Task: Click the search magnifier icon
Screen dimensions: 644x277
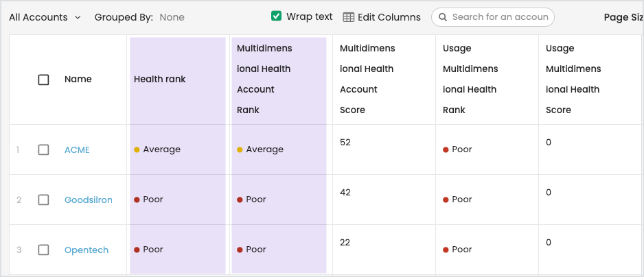Action: point(443,17)
